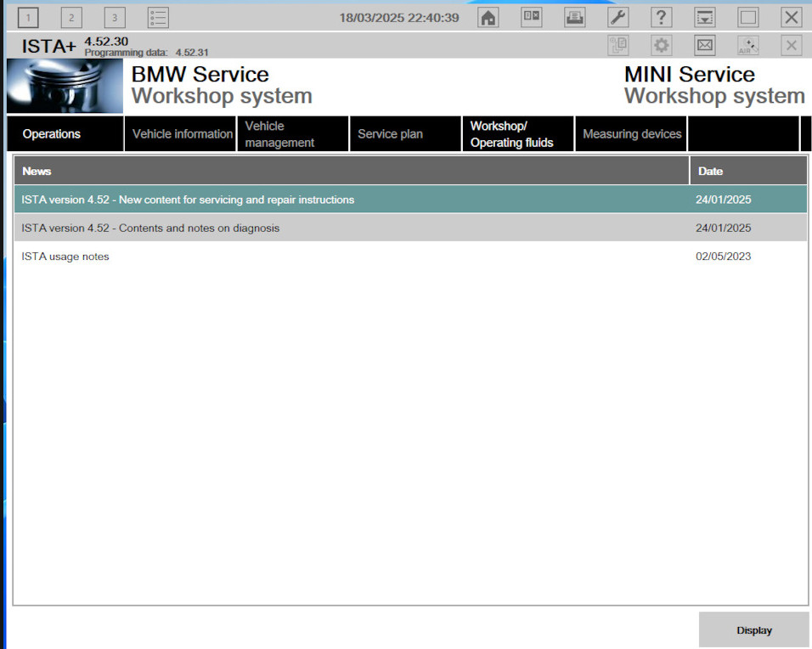Click the end session icon beside home
This screenshot has height=649, width=812.
pyautogui.click(x=532, y=18)
